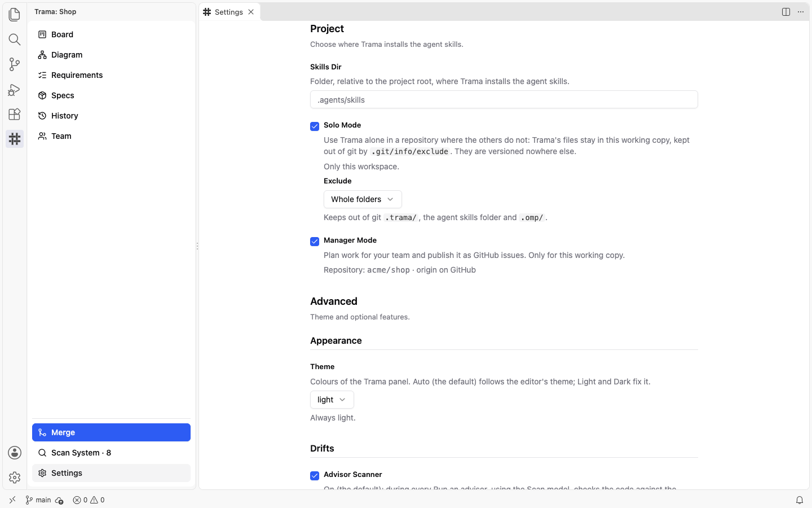This screenshot has height=508, width=812.
Task: Click the 'Drifts' section heading
Action: coord(322,448)
